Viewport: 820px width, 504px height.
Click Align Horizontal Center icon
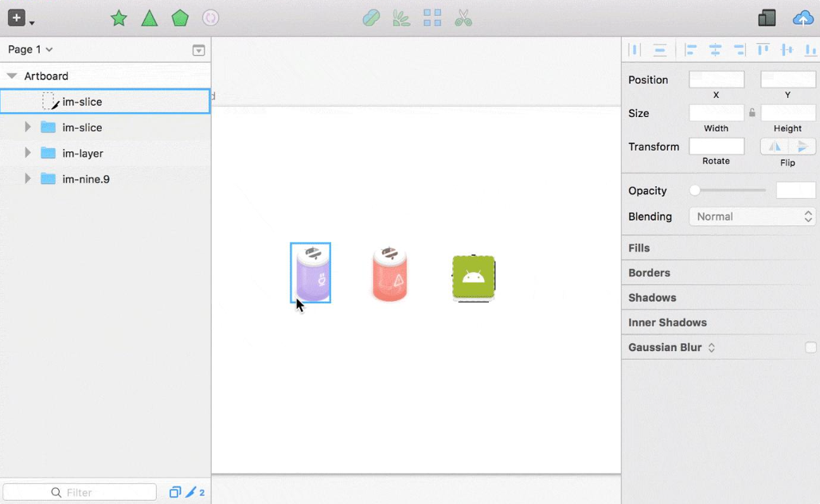point(715,50)
